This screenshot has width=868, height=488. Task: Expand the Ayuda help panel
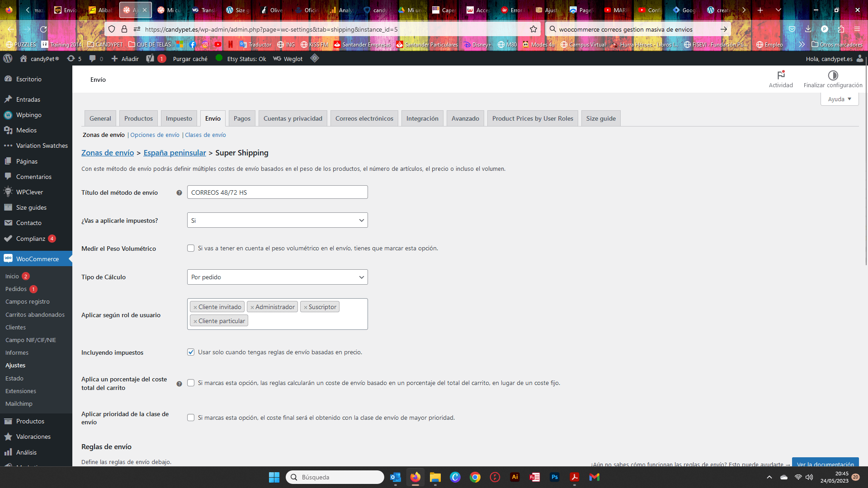tap(840, 99)
